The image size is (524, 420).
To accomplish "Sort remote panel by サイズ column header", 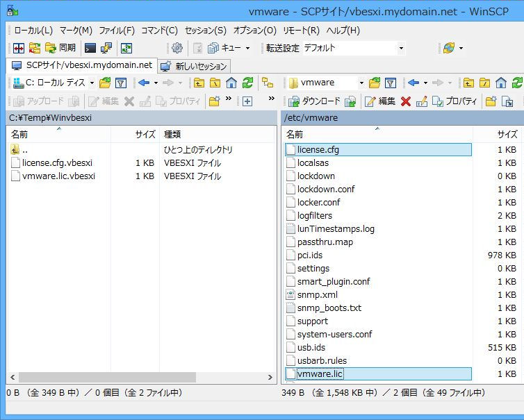I will (x=498, y=134).
